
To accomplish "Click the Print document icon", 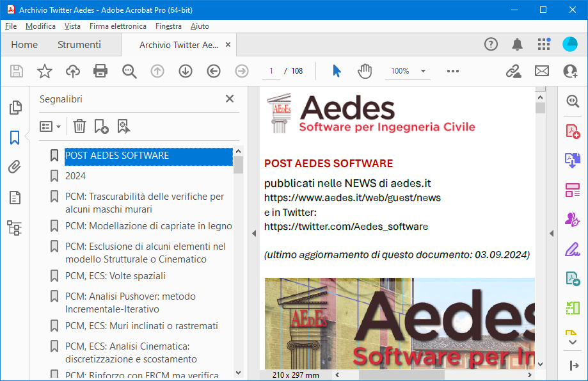I will point(100,71).
